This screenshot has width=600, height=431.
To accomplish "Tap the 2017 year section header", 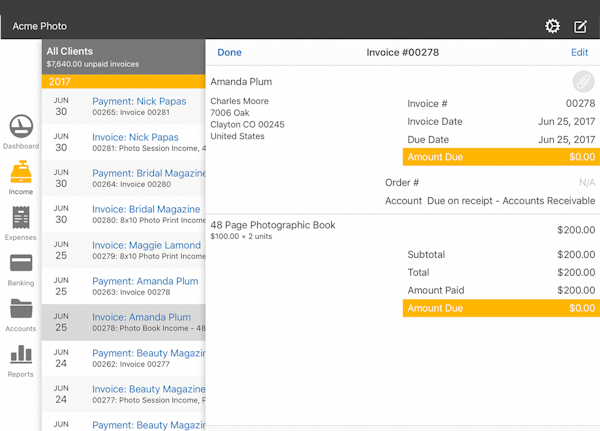I will coord(124,82).
